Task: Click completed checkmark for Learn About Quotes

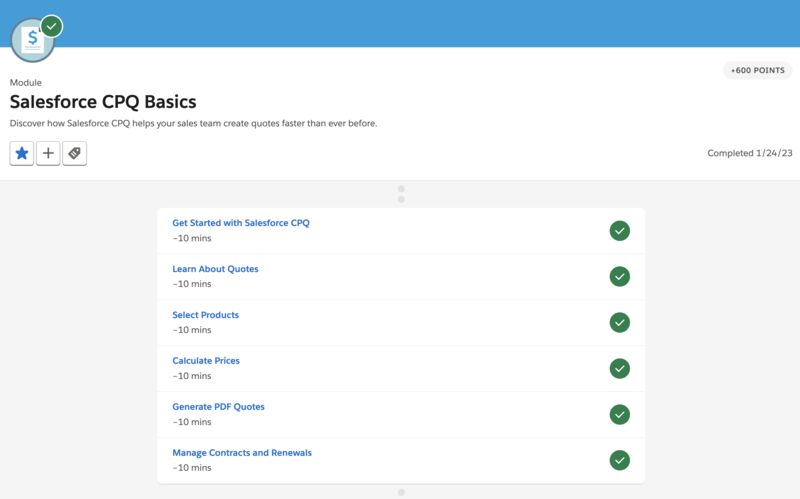Action: (619, 277)
